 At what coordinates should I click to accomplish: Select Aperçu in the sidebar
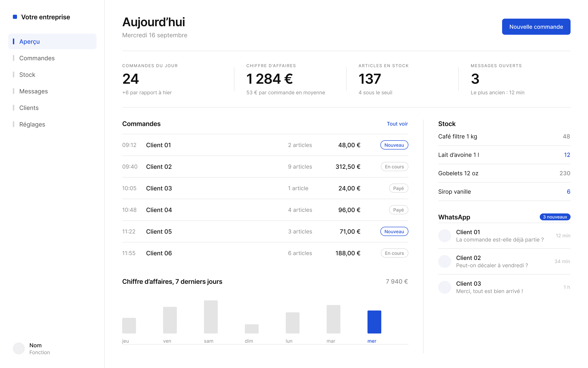52,41
